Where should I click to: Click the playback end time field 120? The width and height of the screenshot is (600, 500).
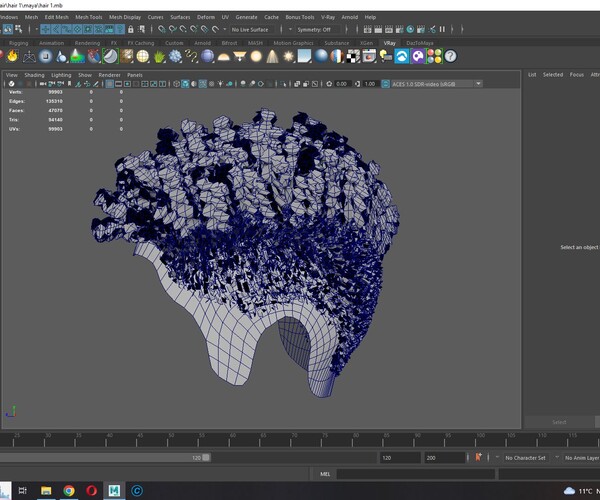pyautogui.click(x=399, y=458)
